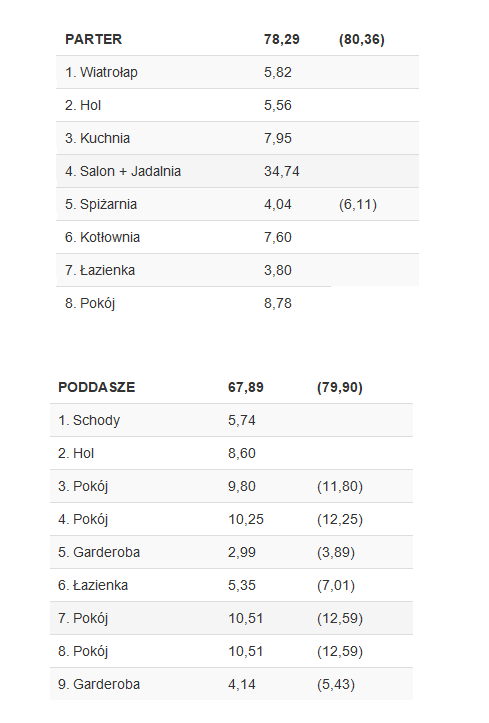Select the Schody row label
This screenshot has height=723, width=489.
pyautogui.click(x=89, y=421)
